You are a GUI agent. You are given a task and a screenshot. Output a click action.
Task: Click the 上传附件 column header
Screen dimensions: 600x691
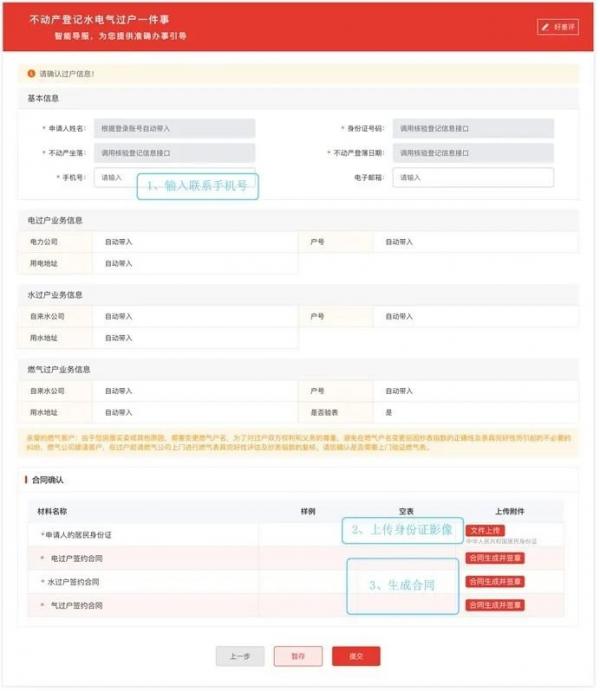tap(510, 511)
